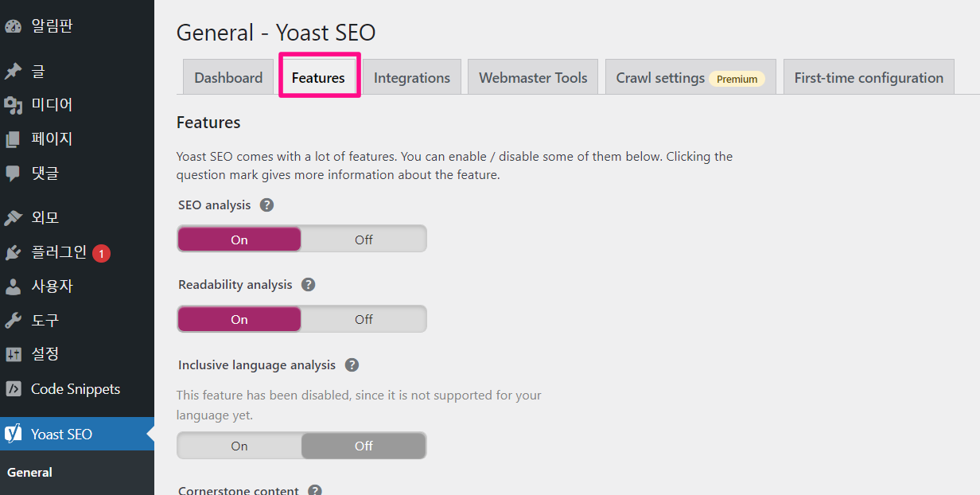The height and width of the screenshot is (495, 980).
Task: Open the Code Snippets menu
Action: 77,389
